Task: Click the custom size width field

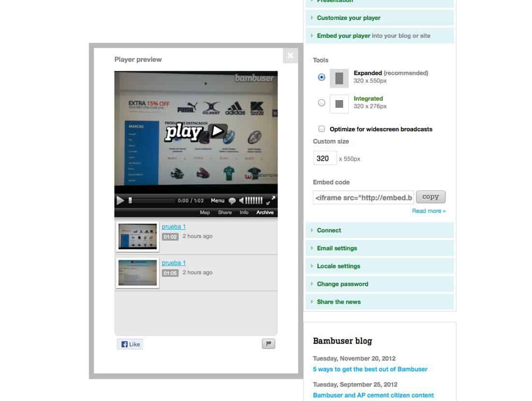Action: (325, 158)
